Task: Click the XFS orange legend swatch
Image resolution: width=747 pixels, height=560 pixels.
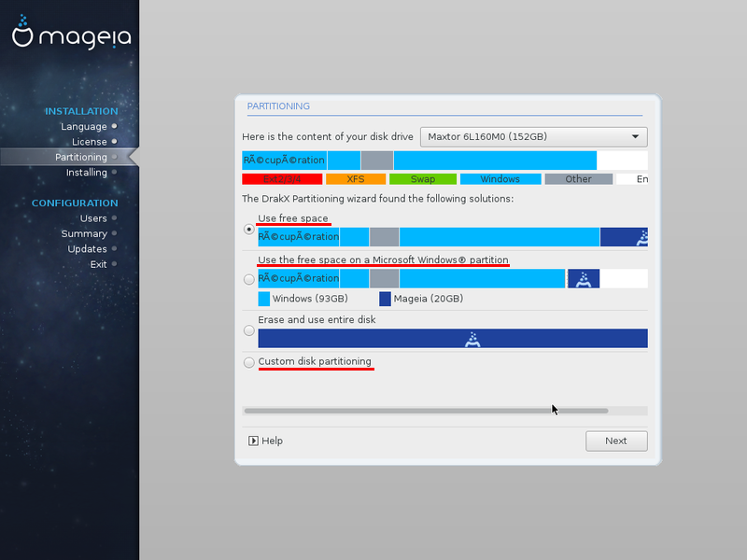Action: pyautogui.click(x=356, y=179)
